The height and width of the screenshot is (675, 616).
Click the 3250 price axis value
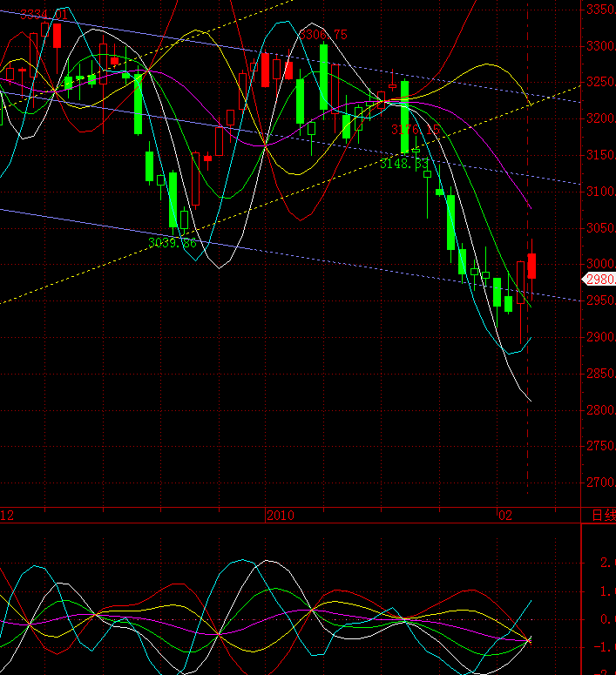(x=601, y=82)
